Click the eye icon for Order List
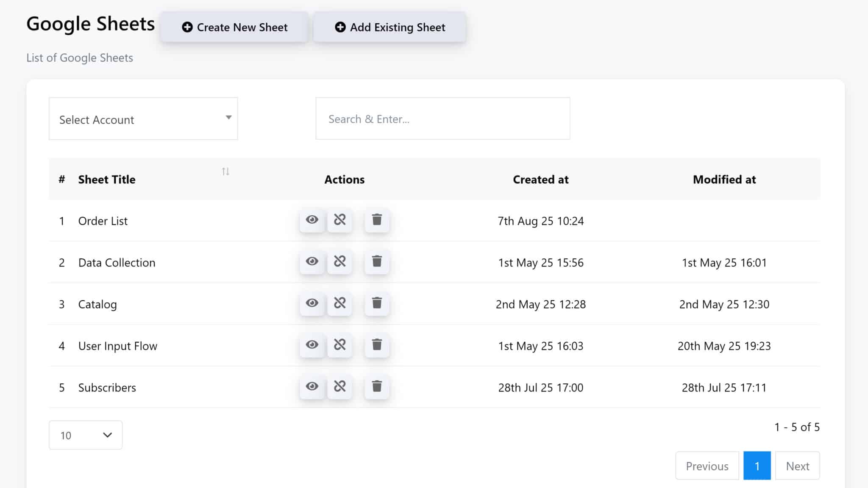This screenshot has height=488, width=868. click(312, 220)
